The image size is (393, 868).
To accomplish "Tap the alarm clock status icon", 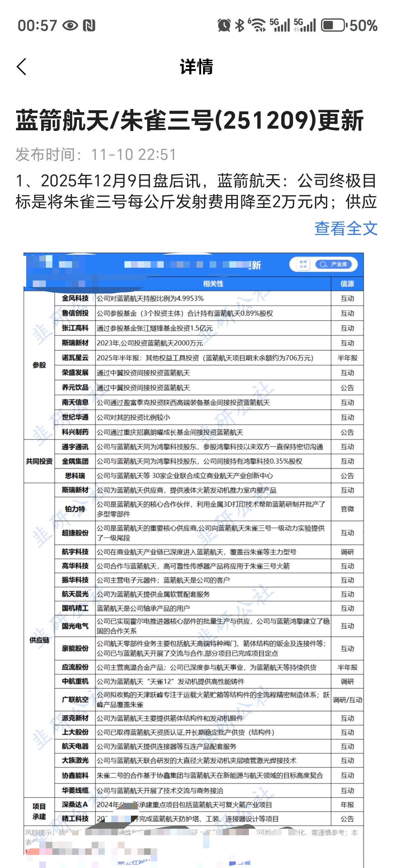I will pyautogui.click(x=224, y=25).
